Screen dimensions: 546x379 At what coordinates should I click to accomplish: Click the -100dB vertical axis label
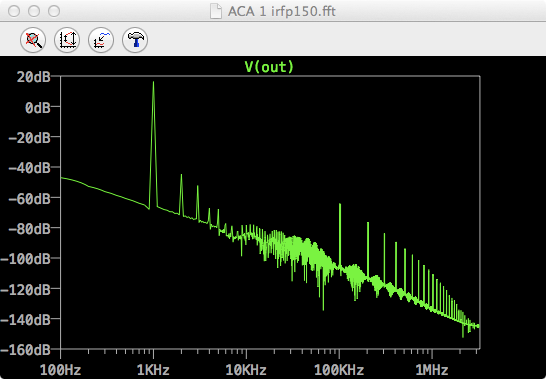coord(25,260)
